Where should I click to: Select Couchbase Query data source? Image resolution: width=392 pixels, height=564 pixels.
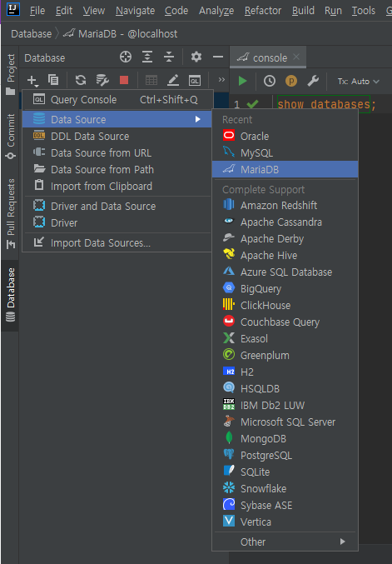point(285,322)
